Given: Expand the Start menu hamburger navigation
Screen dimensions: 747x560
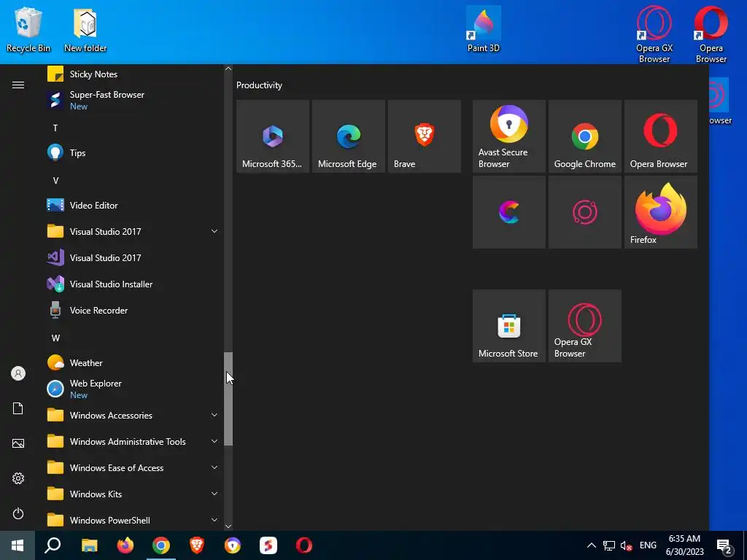Looking at the screenshot, I should click(18, 85).
